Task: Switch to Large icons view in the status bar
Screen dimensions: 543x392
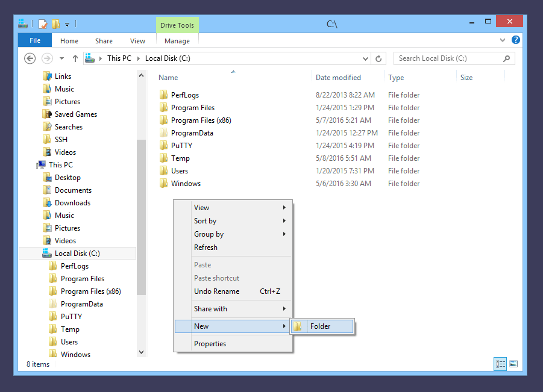Action: click(513, 364)
